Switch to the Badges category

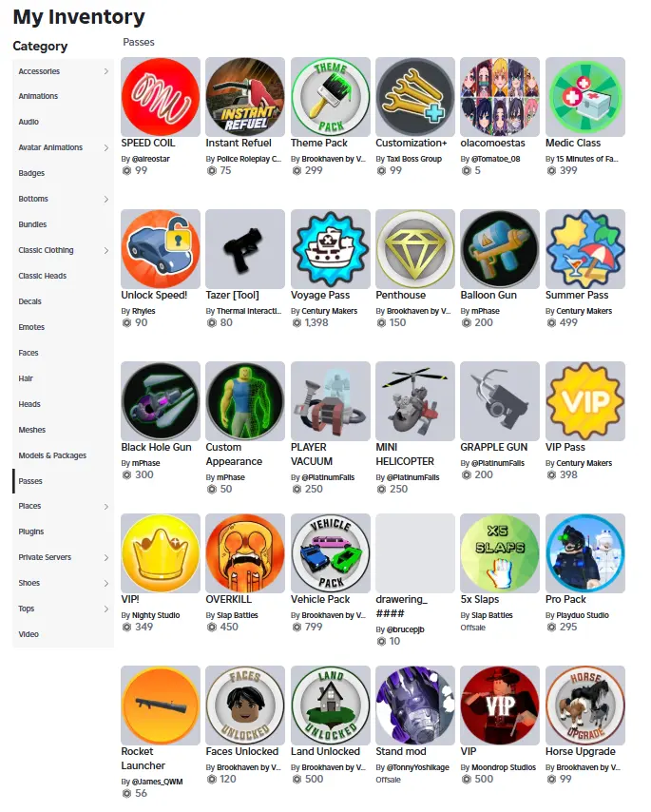(31, 173)
